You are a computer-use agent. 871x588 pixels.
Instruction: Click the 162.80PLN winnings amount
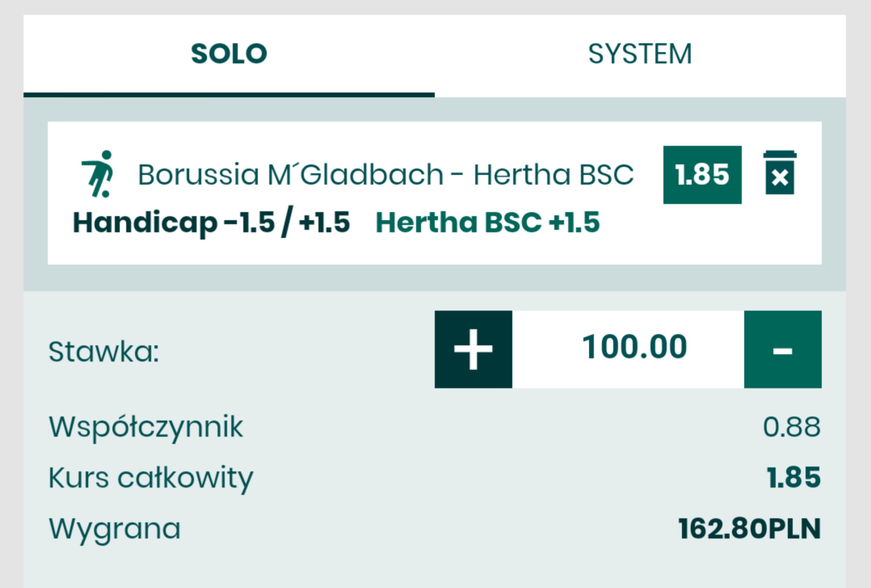click(749, 529)
